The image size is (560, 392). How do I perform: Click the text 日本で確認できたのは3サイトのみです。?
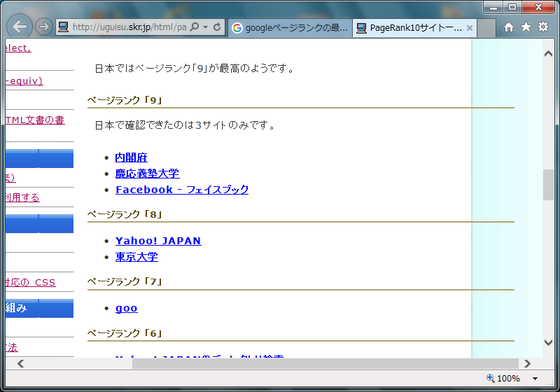185,125
